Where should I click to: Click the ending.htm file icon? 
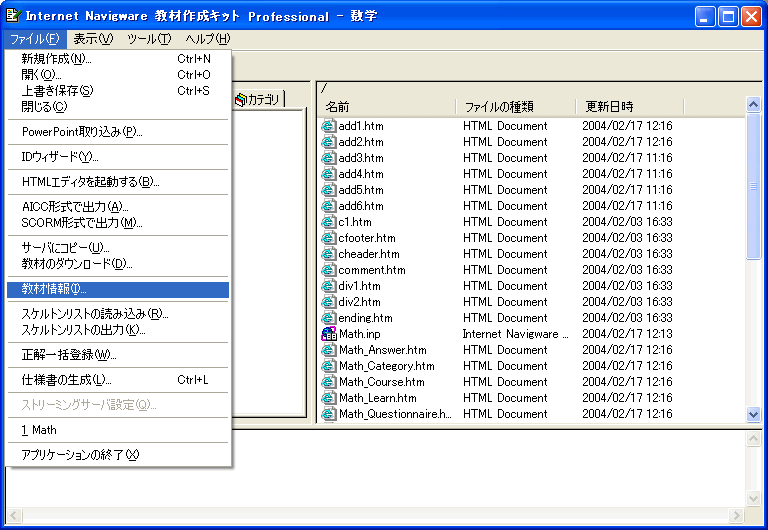(x=329, y=318)
